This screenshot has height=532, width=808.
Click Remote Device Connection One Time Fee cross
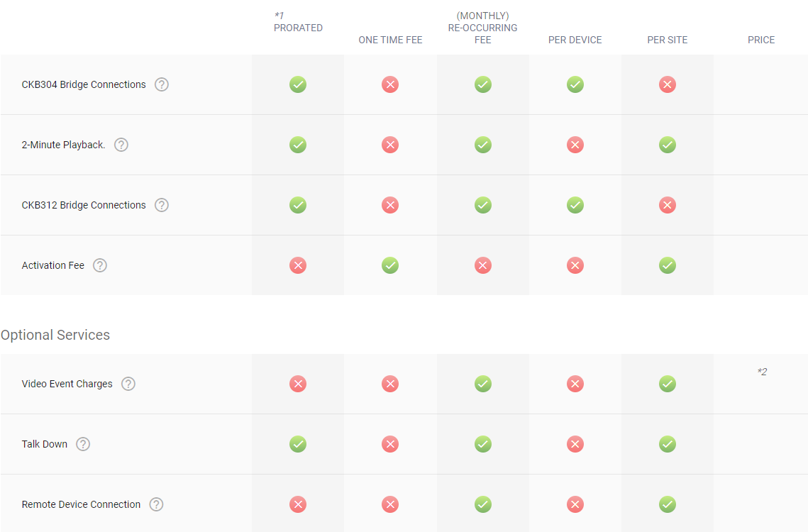tap(390, 504)
